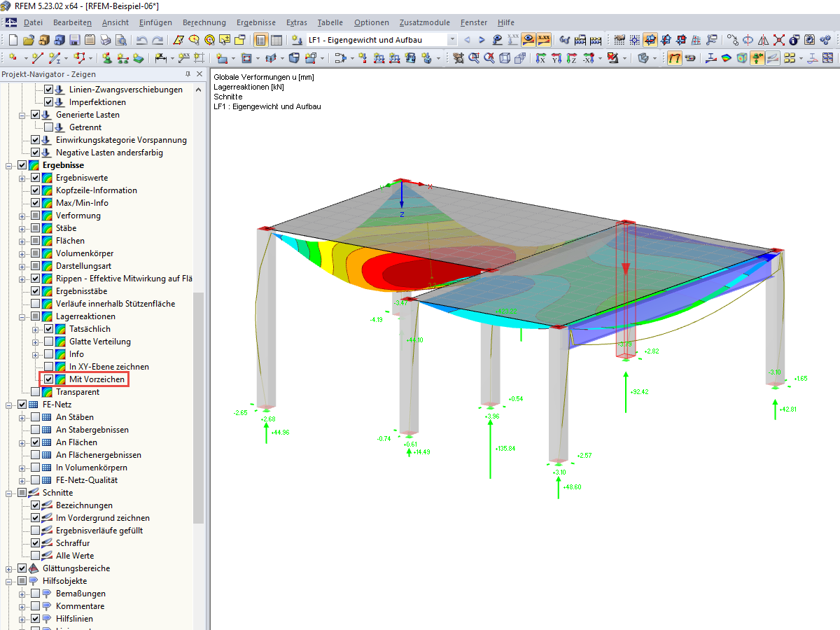Image resolution: width=840 pixels, height=630 pixels.
Task: Click the New document icon
Action: pos(13,40)
